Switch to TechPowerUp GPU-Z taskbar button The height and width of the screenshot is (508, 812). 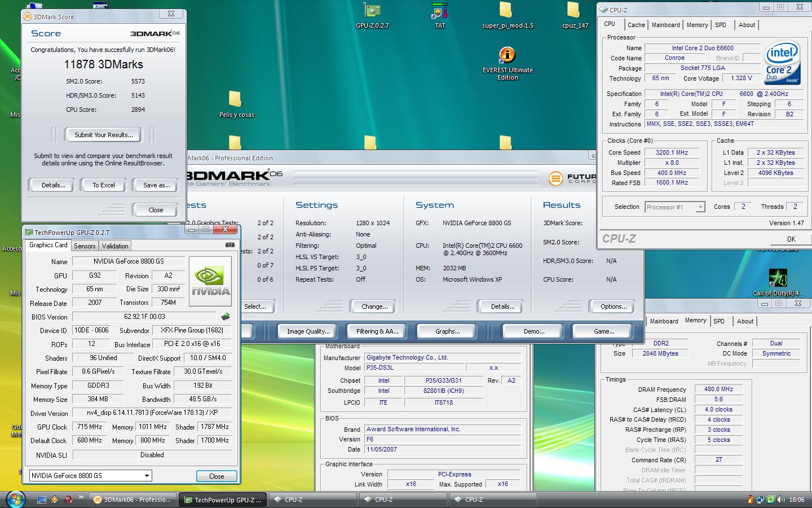(222, 500)
